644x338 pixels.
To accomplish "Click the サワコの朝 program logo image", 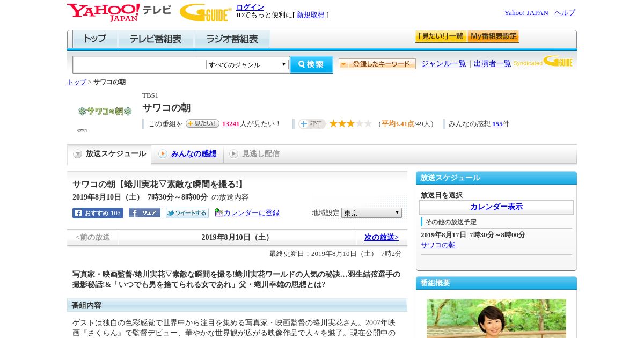I will (x=105, y=112).
